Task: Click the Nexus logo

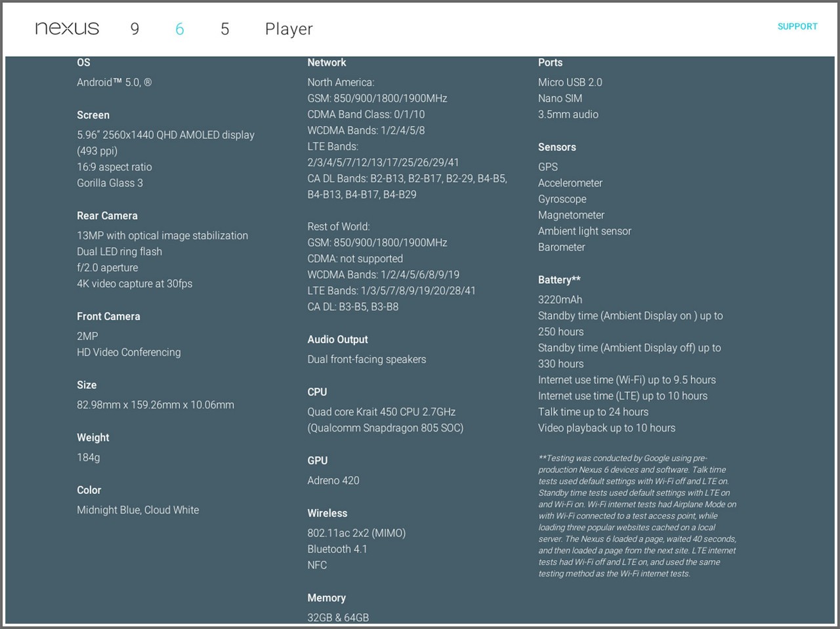Action: click(x=67, y=28)
